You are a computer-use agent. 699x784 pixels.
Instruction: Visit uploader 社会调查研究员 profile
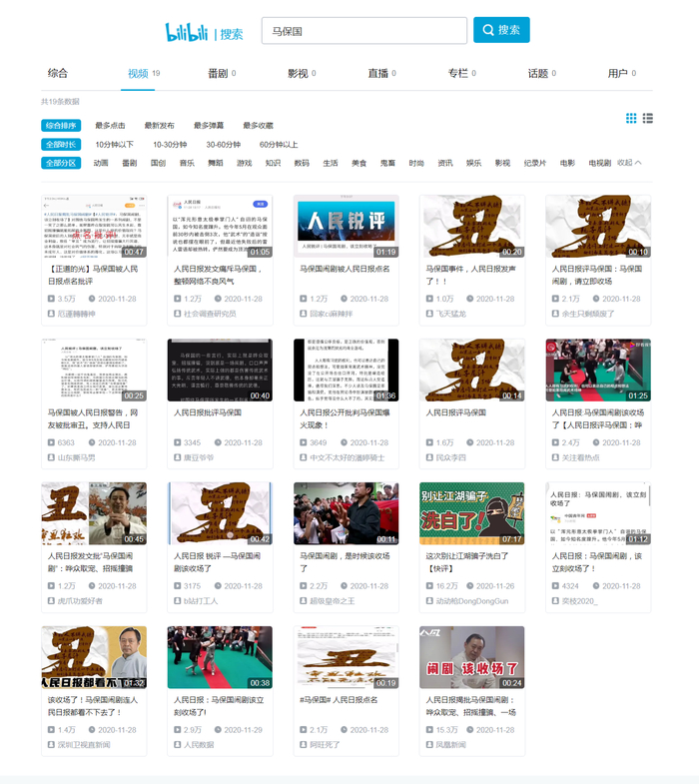[210, 314]
